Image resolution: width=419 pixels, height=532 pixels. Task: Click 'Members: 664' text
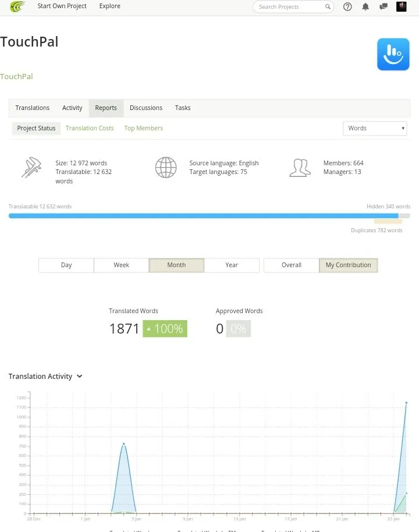coord(343,163)
